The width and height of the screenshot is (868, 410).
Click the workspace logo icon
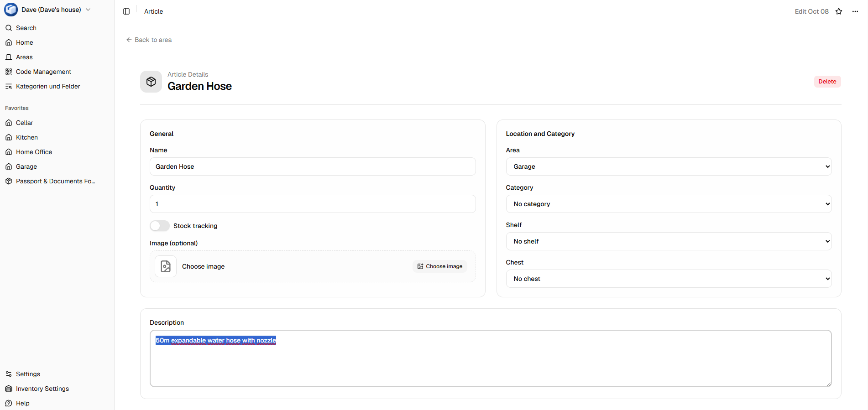[x=11, y=10]
